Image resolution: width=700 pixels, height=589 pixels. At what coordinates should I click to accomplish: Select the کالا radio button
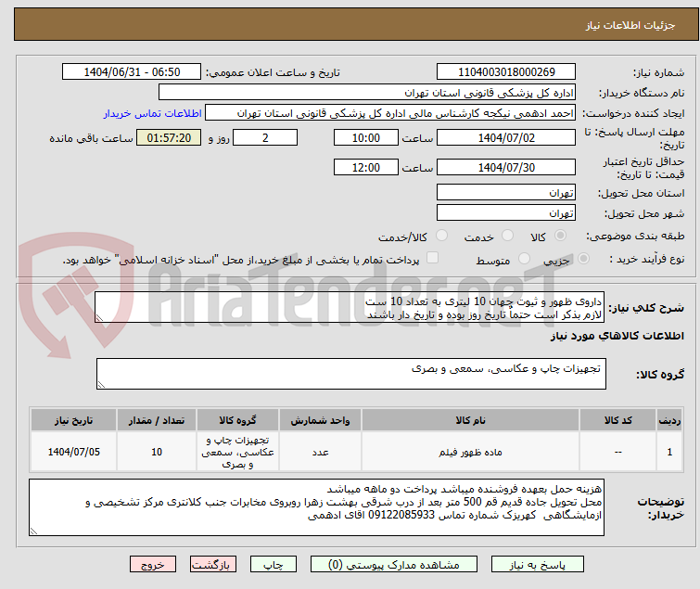[560, 235]
